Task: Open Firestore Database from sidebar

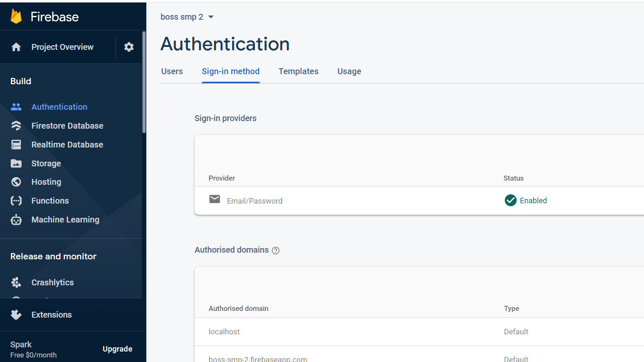Action: pos(67,126)
